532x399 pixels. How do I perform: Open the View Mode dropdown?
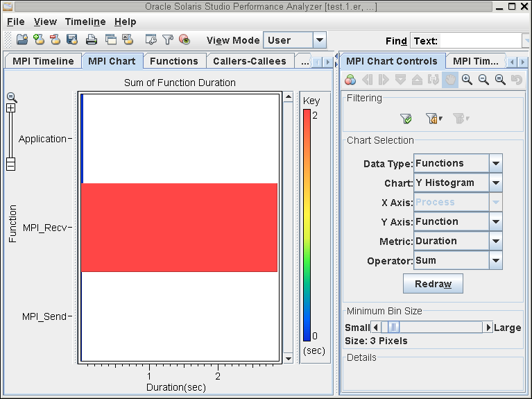pyautogui.click(x=320, y=40)
